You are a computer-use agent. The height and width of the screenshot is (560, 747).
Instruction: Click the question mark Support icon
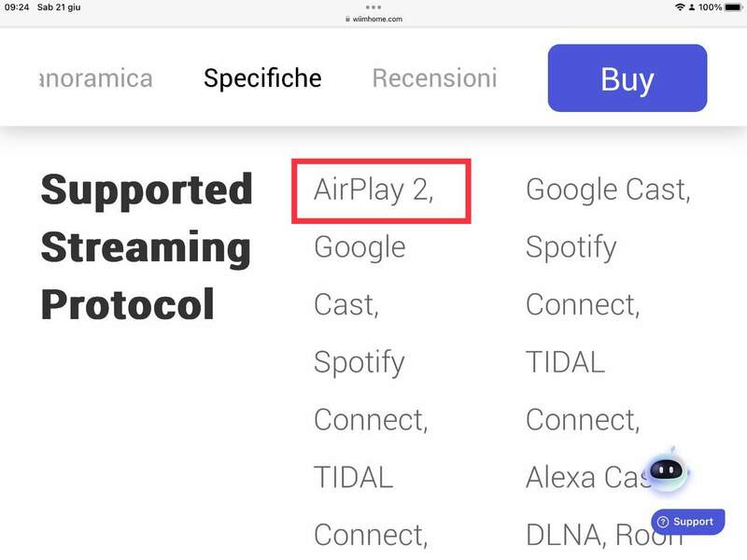[x=662, y=522]
